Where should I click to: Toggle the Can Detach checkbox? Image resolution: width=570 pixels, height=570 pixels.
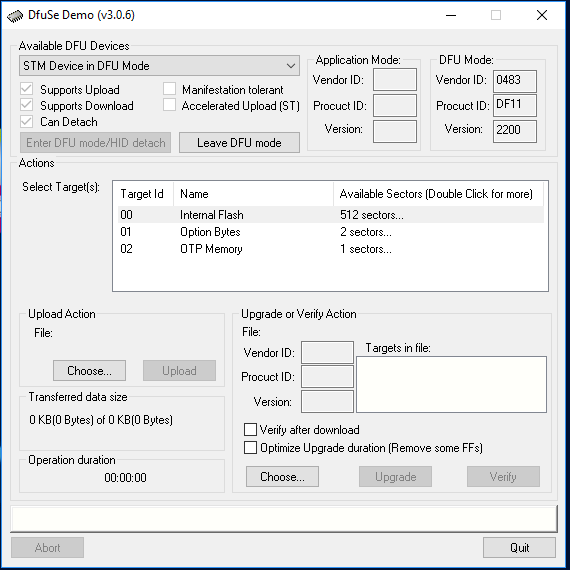[x=27, y=121]
